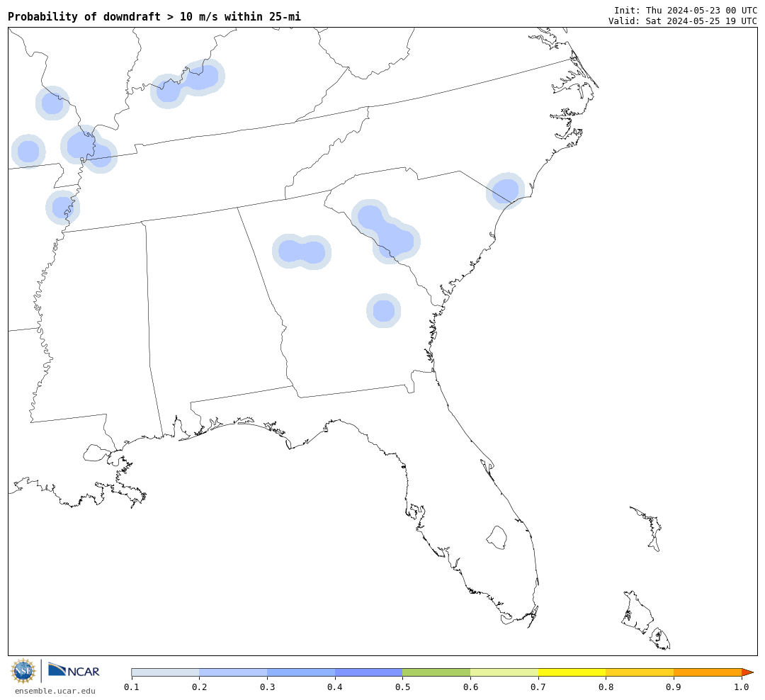Click the colorbar label 0.8
The image size is (765, 700).
[606, 687]
